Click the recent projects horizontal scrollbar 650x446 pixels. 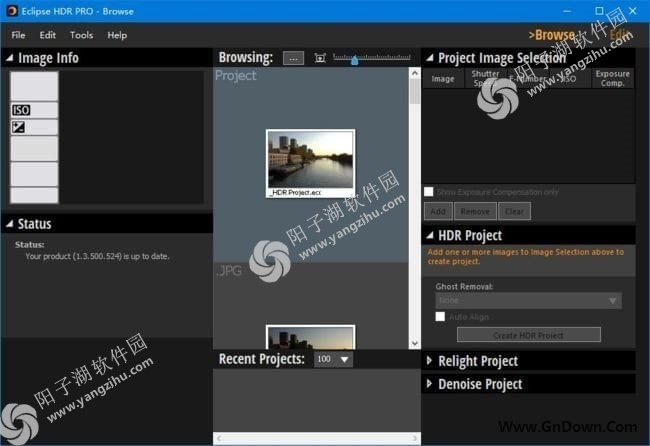point(317,438)
